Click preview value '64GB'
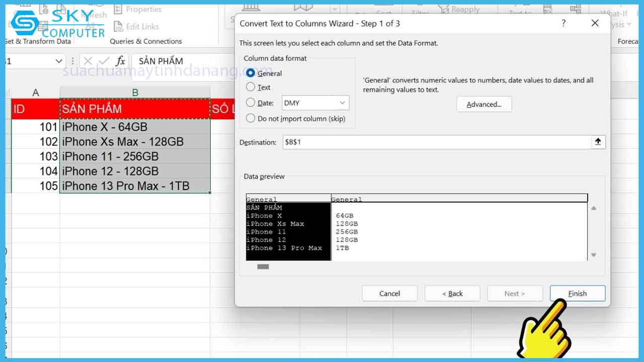Screen dimensions: 644x362 345,216
